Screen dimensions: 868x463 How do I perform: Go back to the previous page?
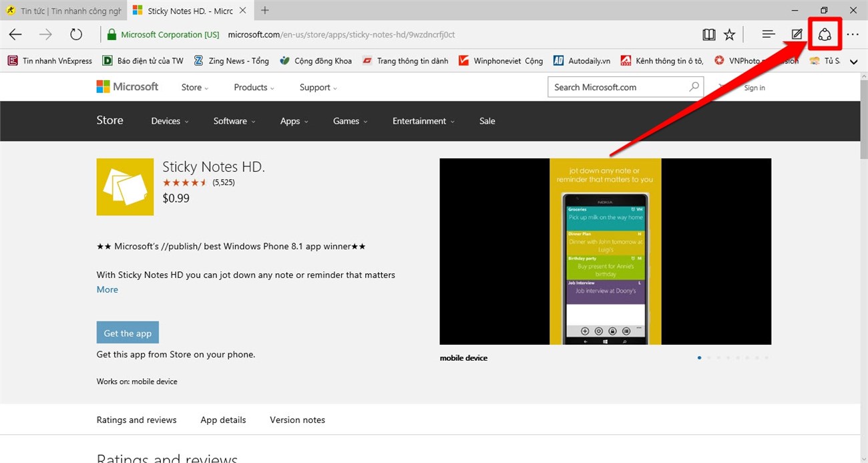(15, 35)
